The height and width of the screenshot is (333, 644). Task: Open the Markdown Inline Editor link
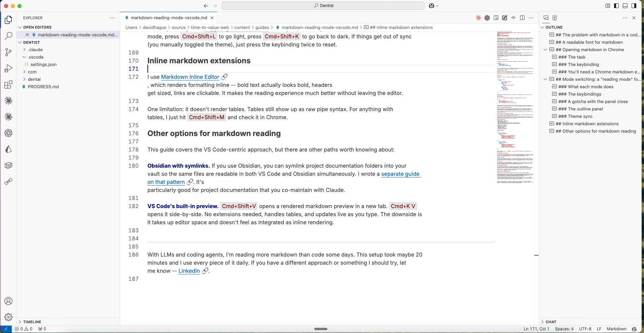tap(190, 77)
